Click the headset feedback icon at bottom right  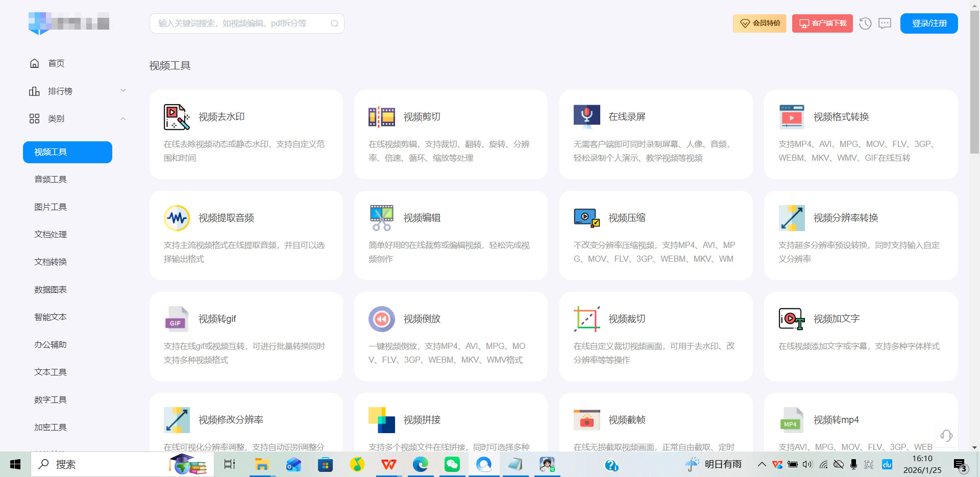(x=946, y=436)
